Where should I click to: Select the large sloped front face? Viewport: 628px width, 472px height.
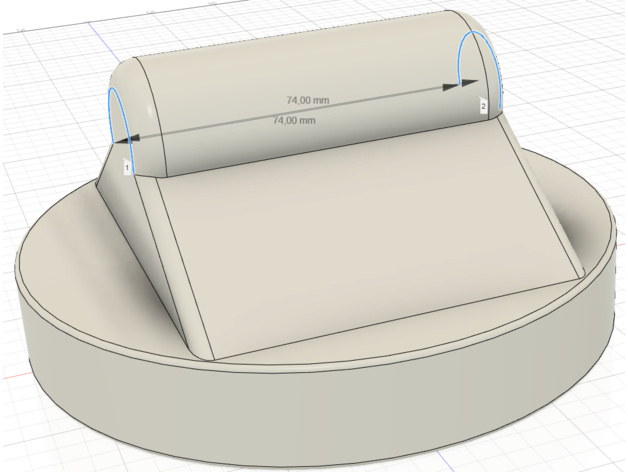(x=360, y=250)
